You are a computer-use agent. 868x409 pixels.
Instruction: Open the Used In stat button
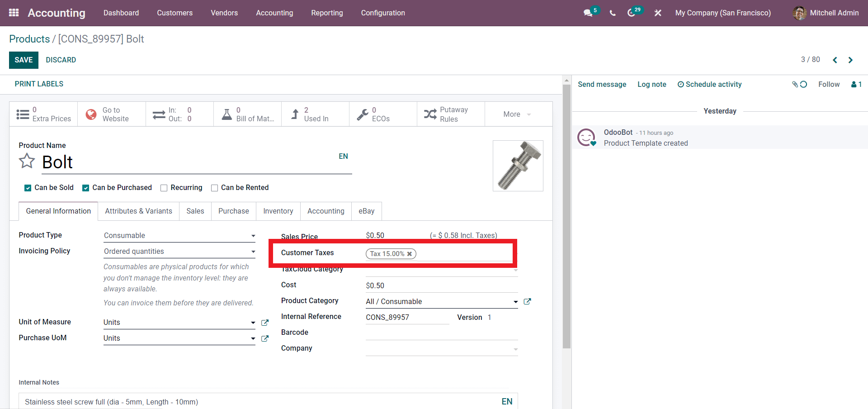click(x=315, y=114)
